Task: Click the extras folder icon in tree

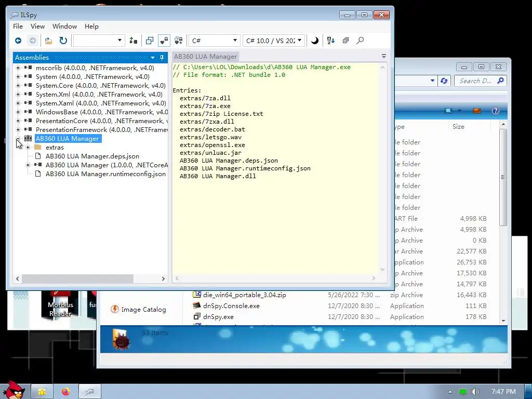Action: click(x=38, y=147)
